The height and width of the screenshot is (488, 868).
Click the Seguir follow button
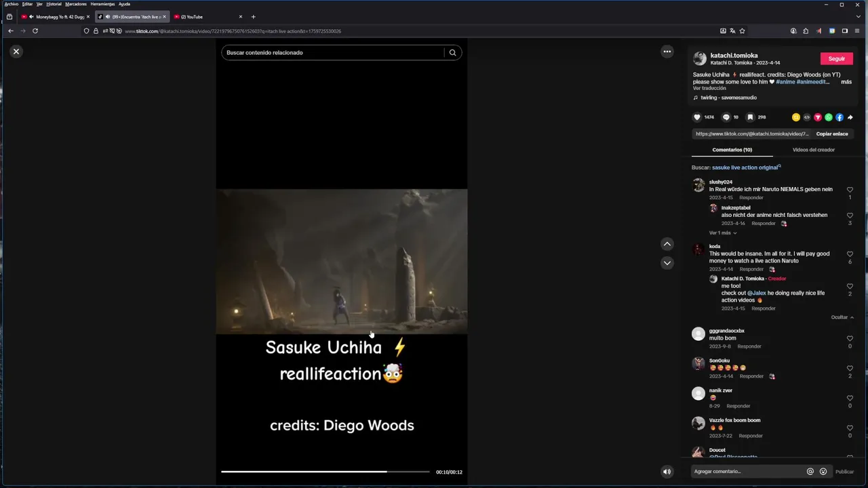[x=837, y=59]
